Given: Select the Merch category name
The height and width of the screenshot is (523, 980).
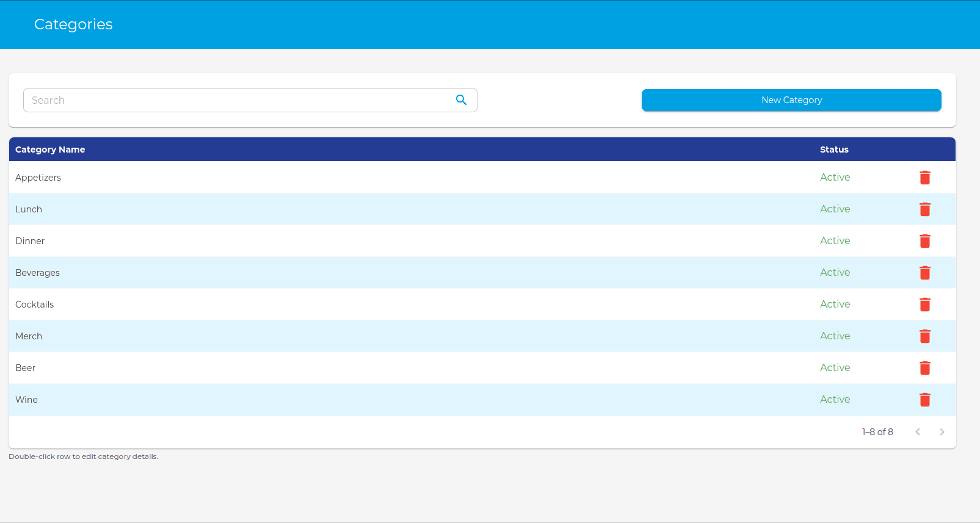Looking at the screenshot, I should coord(29,336).
